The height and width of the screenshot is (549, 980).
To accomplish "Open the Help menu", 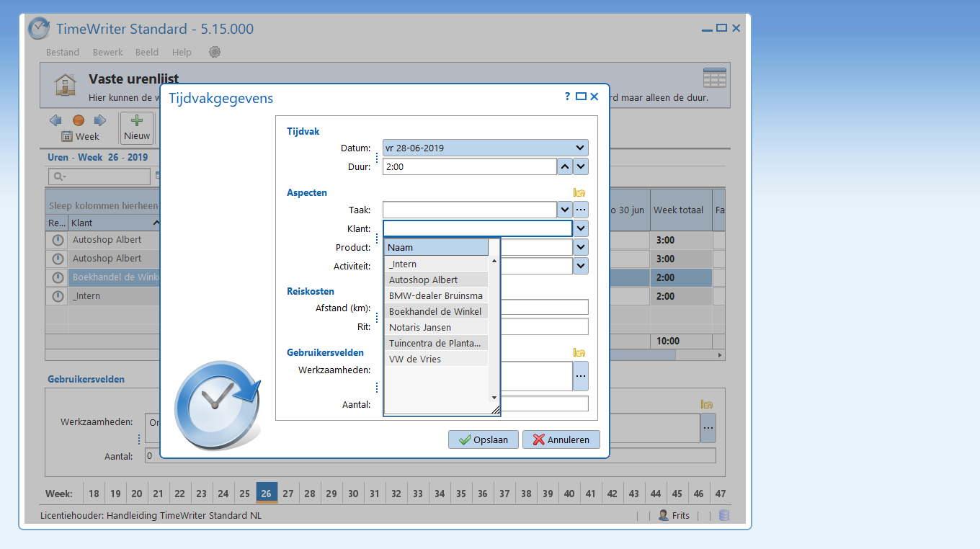I will [x=182, y=52].
